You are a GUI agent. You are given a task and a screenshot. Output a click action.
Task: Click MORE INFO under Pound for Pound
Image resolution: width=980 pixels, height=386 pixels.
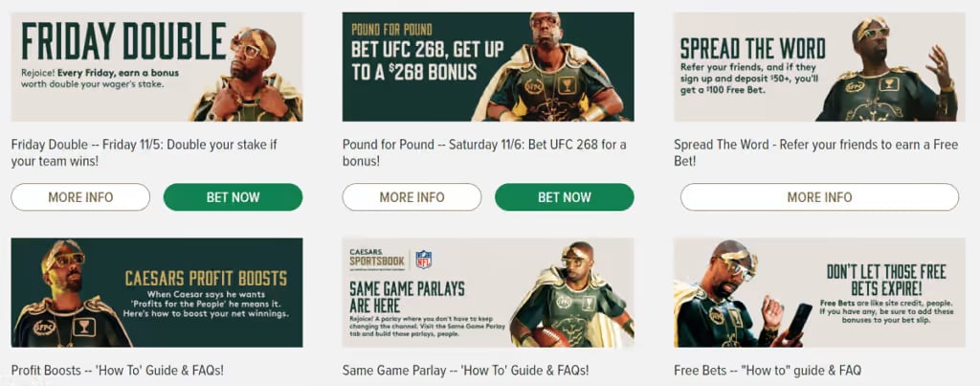[x=412, y=197]
